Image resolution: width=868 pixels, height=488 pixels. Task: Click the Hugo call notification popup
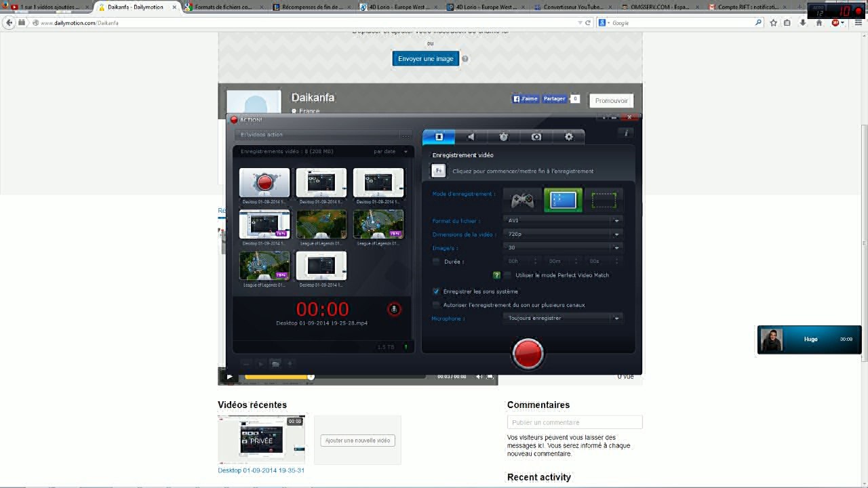(809, 340)
